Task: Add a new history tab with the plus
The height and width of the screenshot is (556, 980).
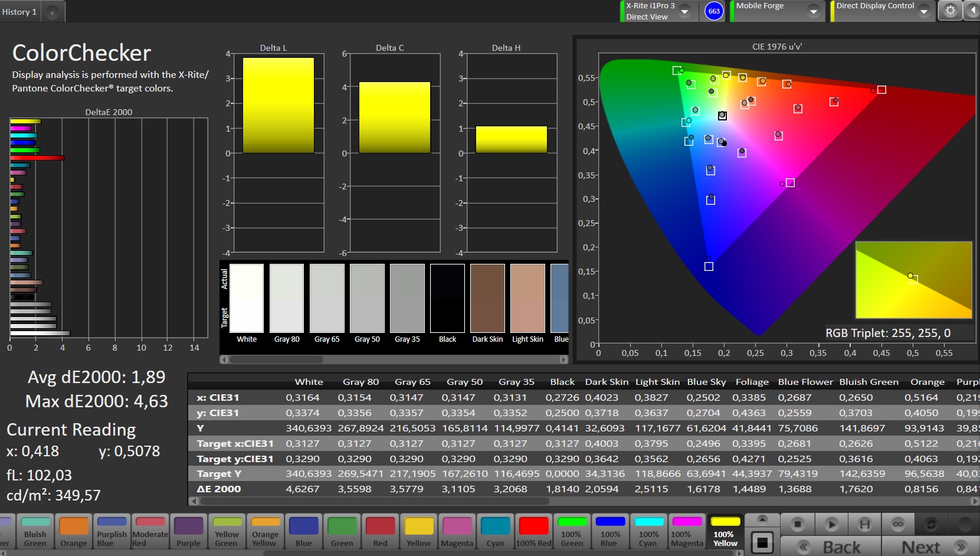Action: pyautogui.click(x=53, y=12)
